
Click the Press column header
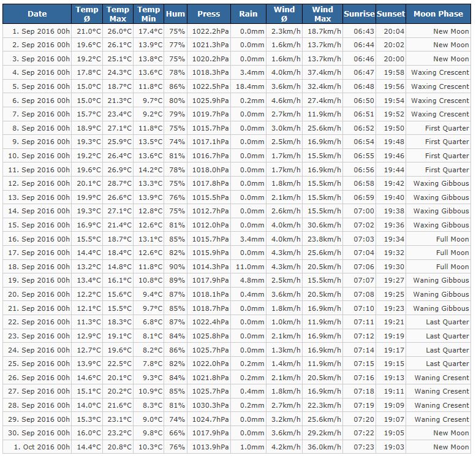click(x=209, y=14)
